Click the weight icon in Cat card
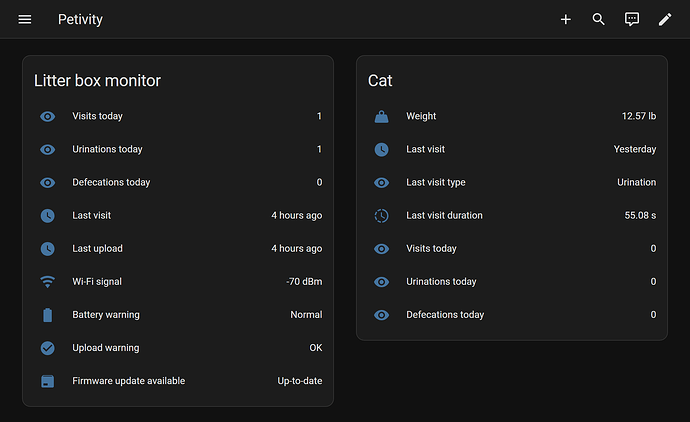Viewport: 690px width, 422px height. pyautogui.click(x=382, y=117)
